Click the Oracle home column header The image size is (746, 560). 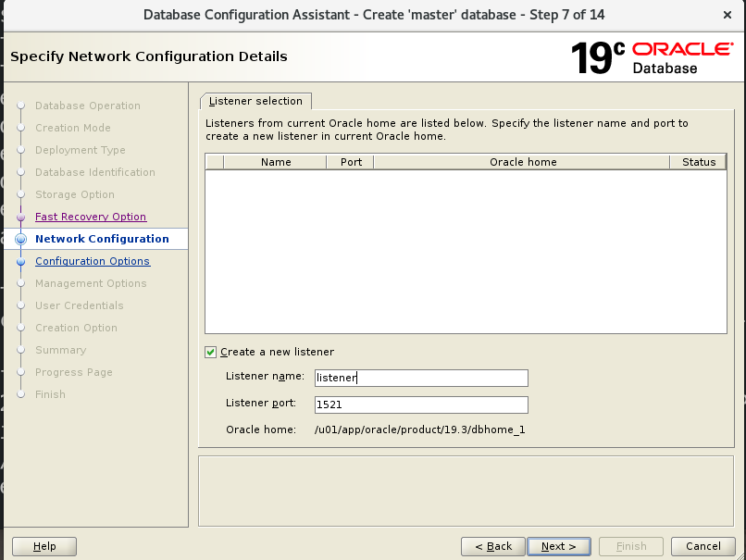click(x=522, y=162)
